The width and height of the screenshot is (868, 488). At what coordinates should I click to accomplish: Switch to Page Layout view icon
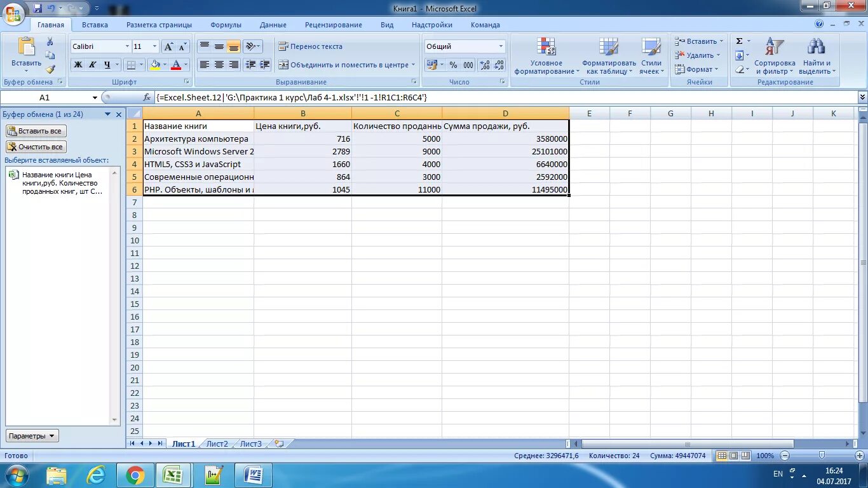point(734,456)
